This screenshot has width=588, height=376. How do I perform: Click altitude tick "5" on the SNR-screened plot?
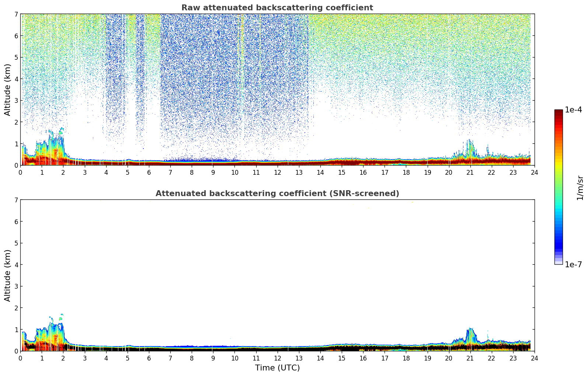pyautogui.click(x=16, y=243)
